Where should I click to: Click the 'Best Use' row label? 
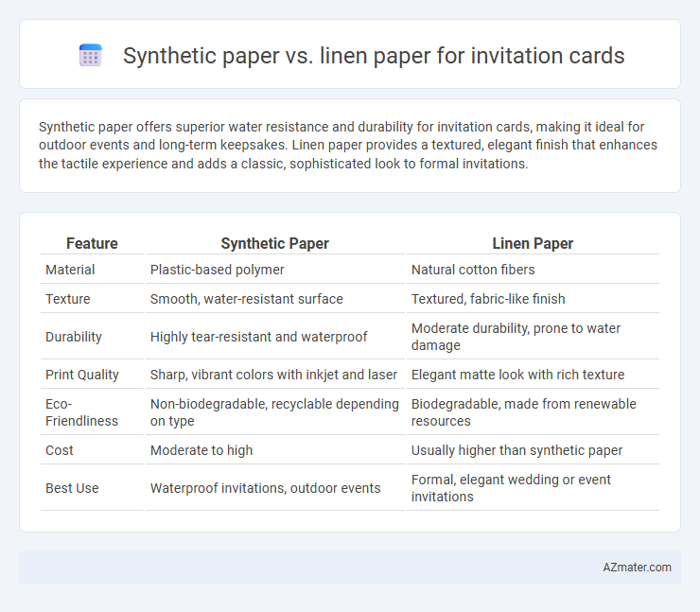coord(72,488)
